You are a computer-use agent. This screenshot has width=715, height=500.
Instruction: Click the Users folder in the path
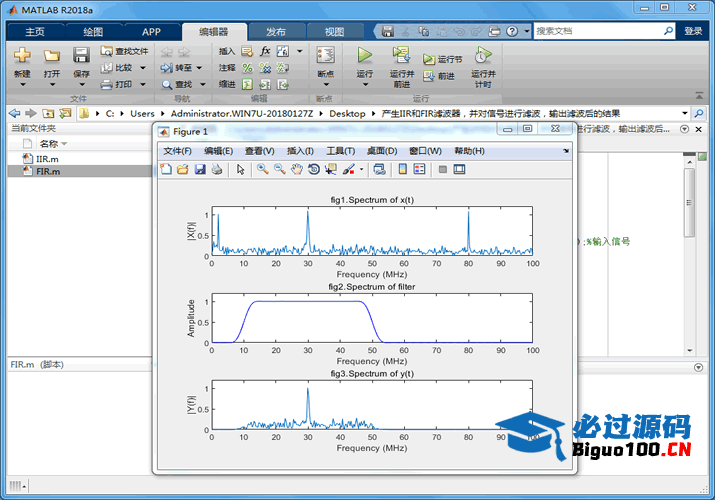[x=142, y=113]
